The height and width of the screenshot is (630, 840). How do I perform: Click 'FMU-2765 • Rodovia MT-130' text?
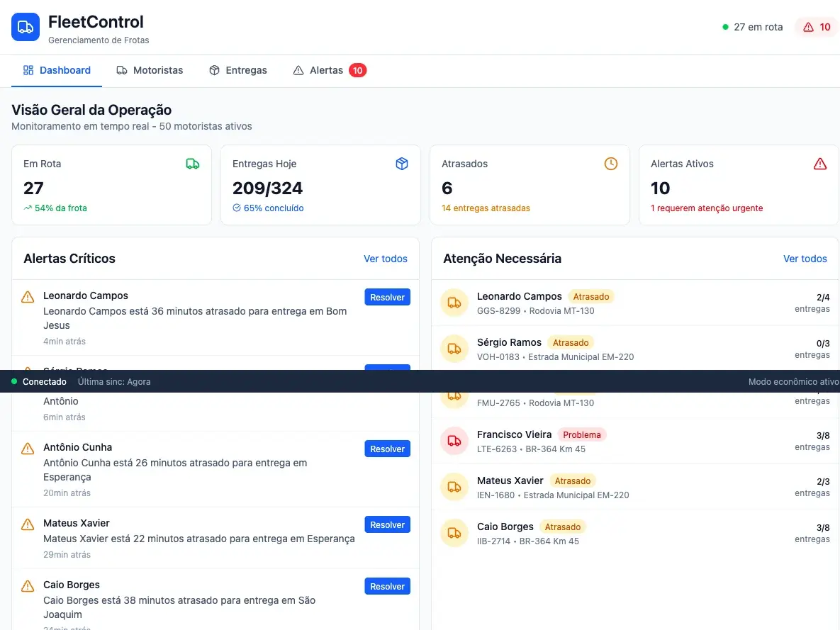click(x=535, y=403)
